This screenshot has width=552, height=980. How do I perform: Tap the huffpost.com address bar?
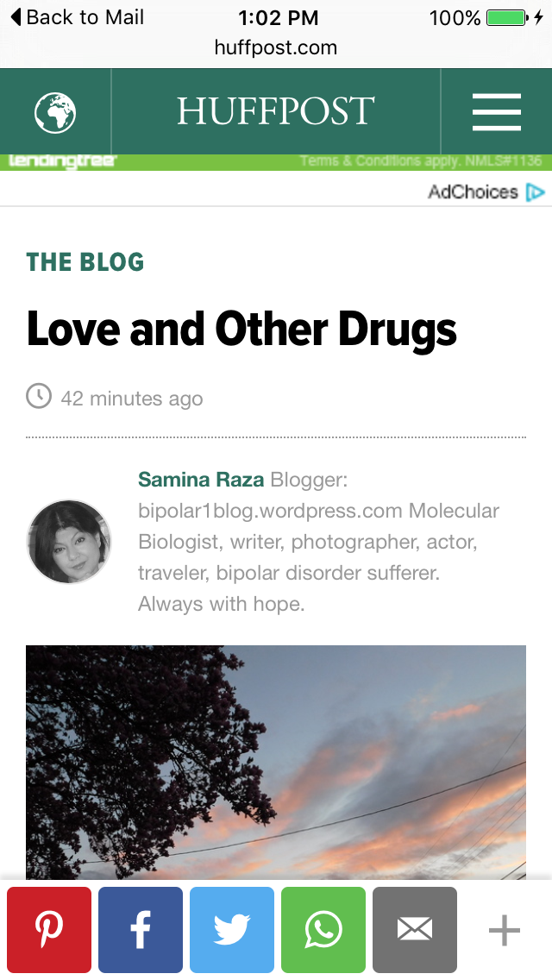click(276, 47)
